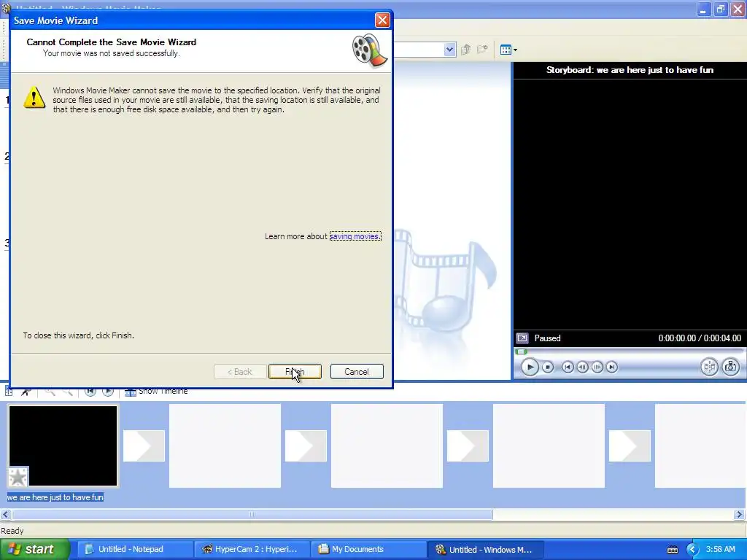Close the Save Movie Wizard dialog

tap(382, 20)
